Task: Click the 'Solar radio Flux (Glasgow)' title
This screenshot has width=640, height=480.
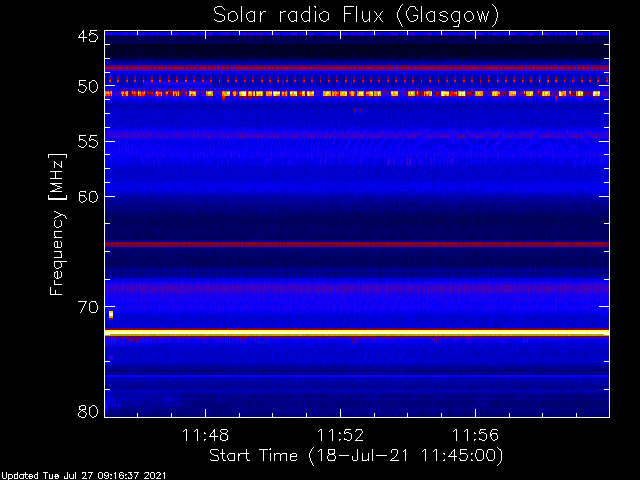Action: click(356, 16)
